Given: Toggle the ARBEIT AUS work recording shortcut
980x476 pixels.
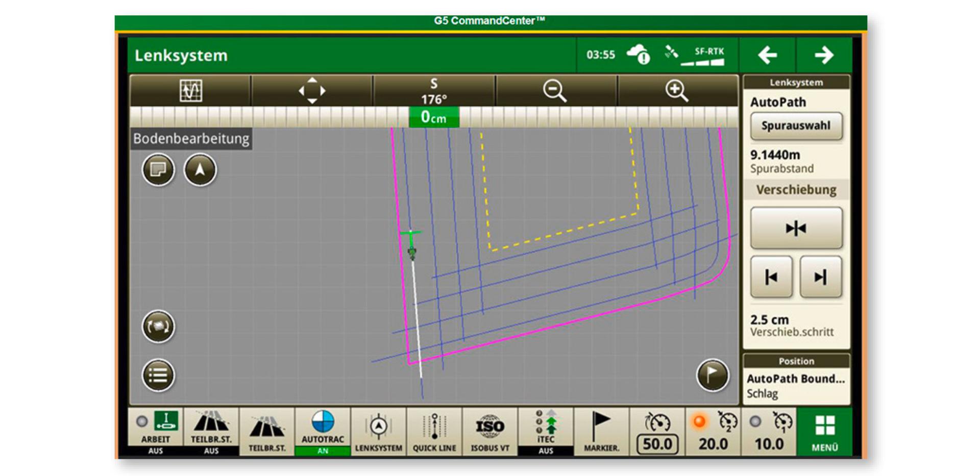Looking at the screenshot, I should coord(156,432).
